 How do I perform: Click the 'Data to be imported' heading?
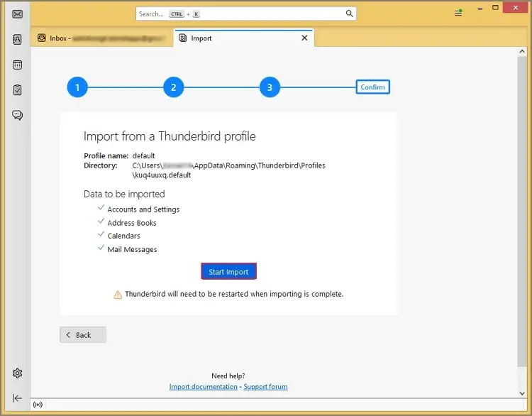click(x=124, y=195)
